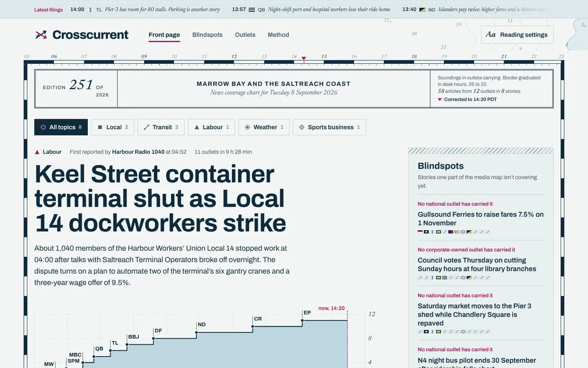Click hour 18 on the desk-hours ruler
The image size is (588, 368).
tap(414, 56)
